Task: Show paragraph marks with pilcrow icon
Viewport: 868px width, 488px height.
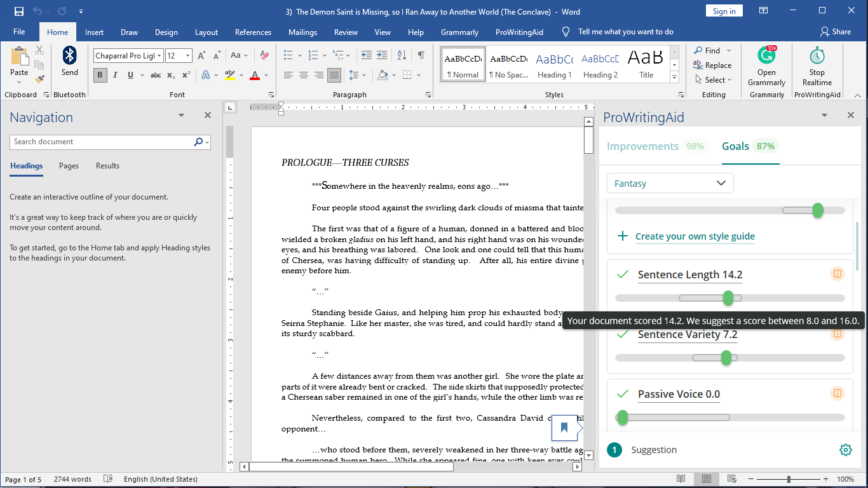Action: pos(421,55)
